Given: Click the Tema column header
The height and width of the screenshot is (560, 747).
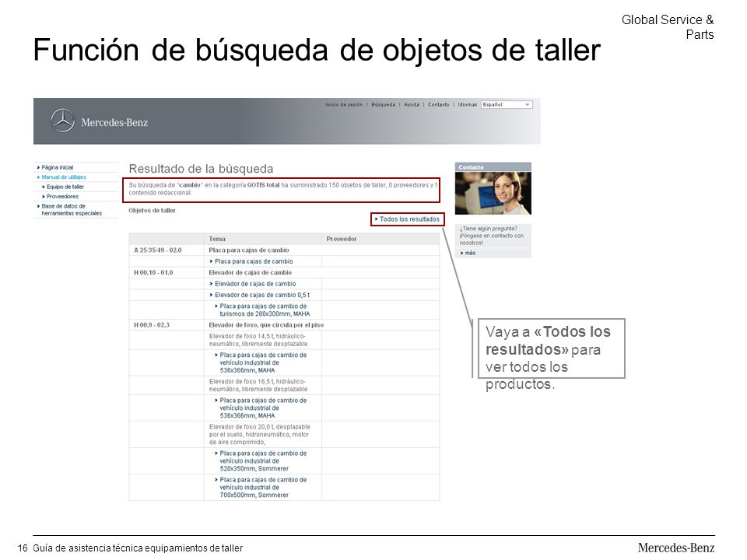Looking at the screenshot, I should [x=217, y=239].
